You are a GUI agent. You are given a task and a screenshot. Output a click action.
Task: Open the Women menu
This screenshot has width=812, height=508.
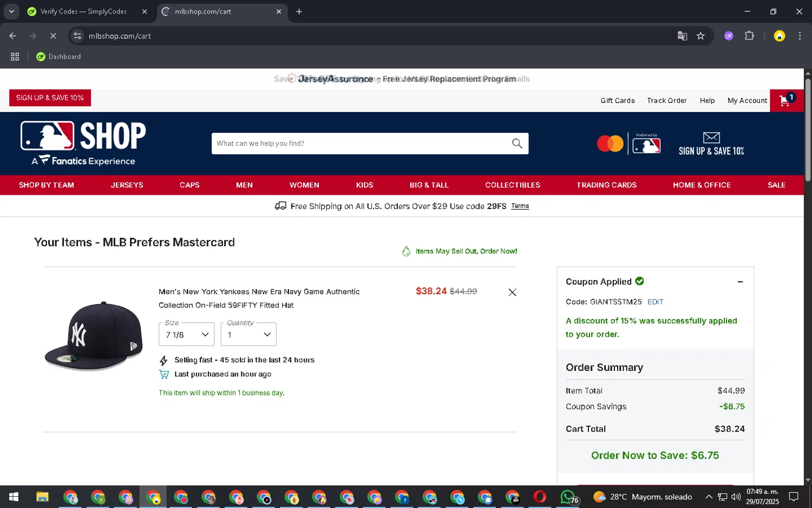pos(304,185)
